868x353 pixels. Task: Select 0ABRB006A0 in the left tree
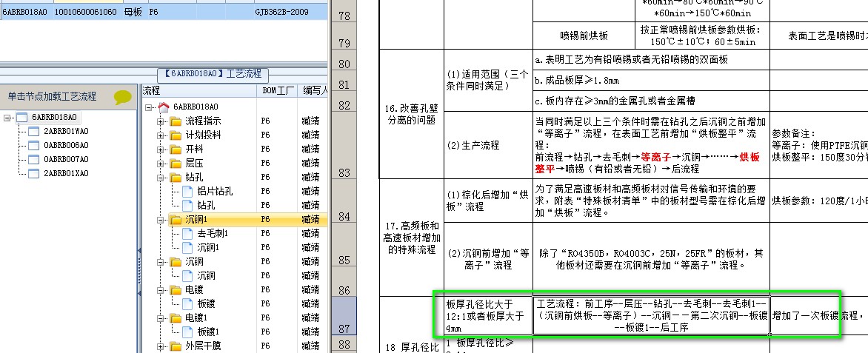tap(66, 146)
